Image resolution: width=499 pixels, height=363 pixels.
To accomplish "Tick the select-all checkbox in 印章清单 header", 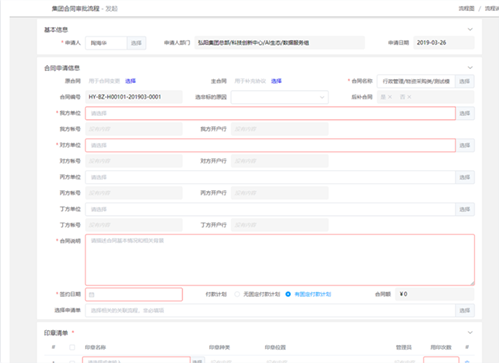I will (x=72, y=347).
